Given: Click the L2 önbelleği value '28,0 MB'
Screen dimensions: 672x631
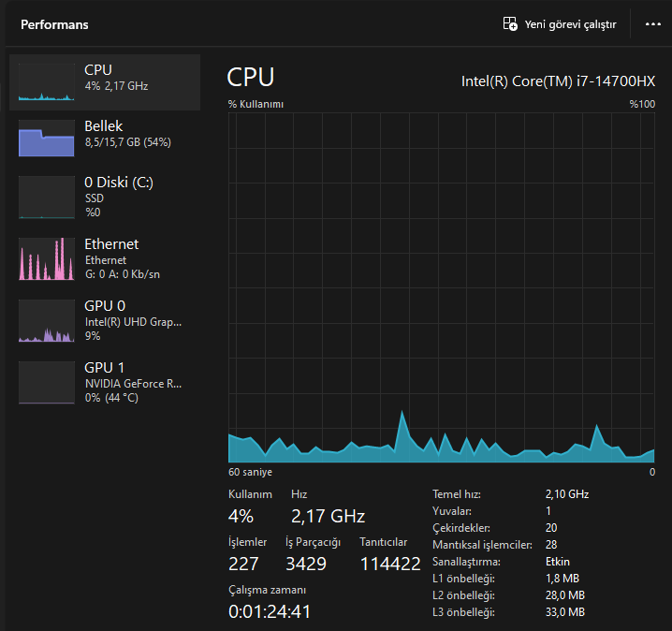Looking at the screenshot, I should click(565, 595).
